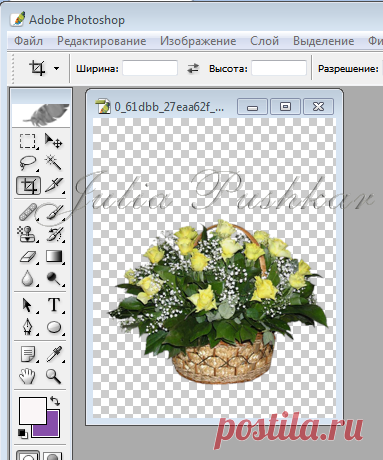Image resolution: width=383 pixels, height=460 pixels.
Task: Open the Слой menu
Action: coord(264,41)
